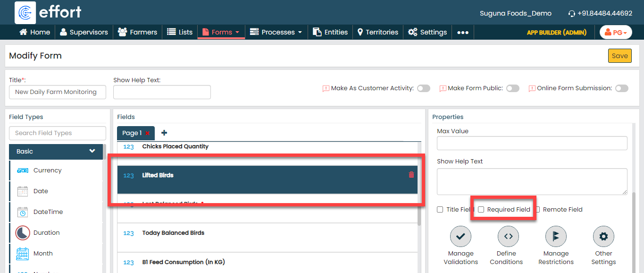Add a new page with plus icon
644x273 pixels.
164,133
